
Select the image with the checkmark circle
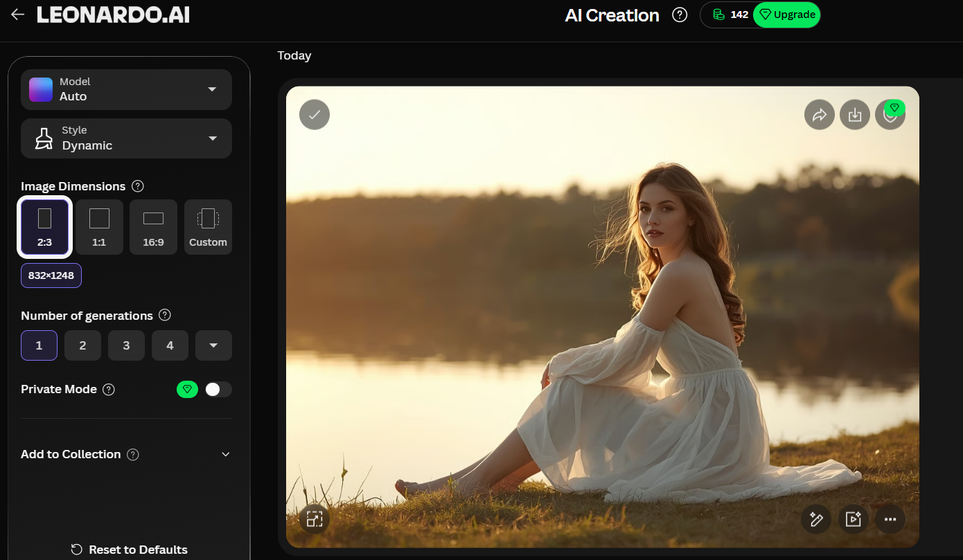point(315,115)
